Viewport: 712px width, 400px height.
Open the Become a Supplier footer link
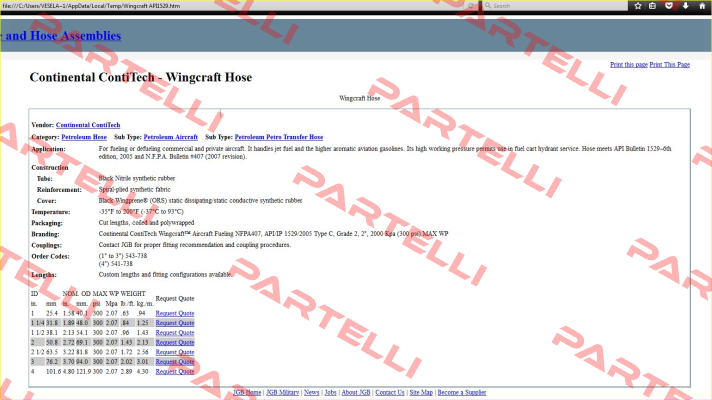[x=462, y=392]
